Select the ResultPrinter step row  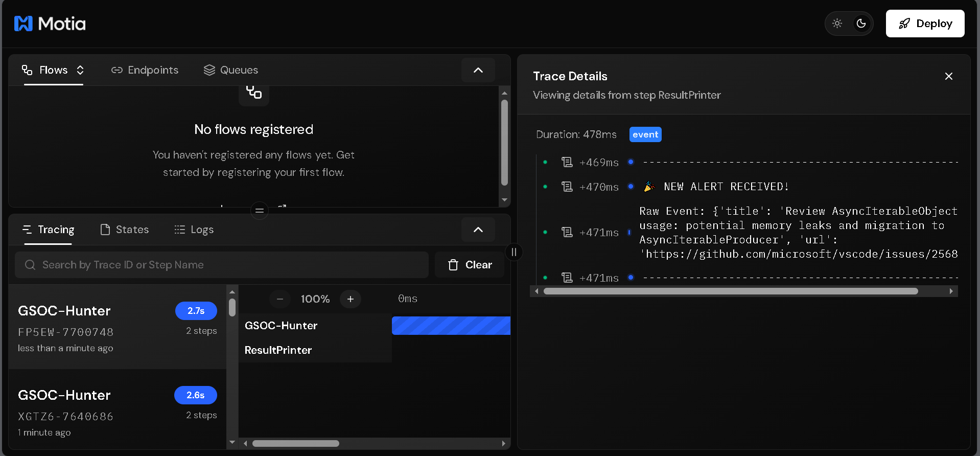315,350
